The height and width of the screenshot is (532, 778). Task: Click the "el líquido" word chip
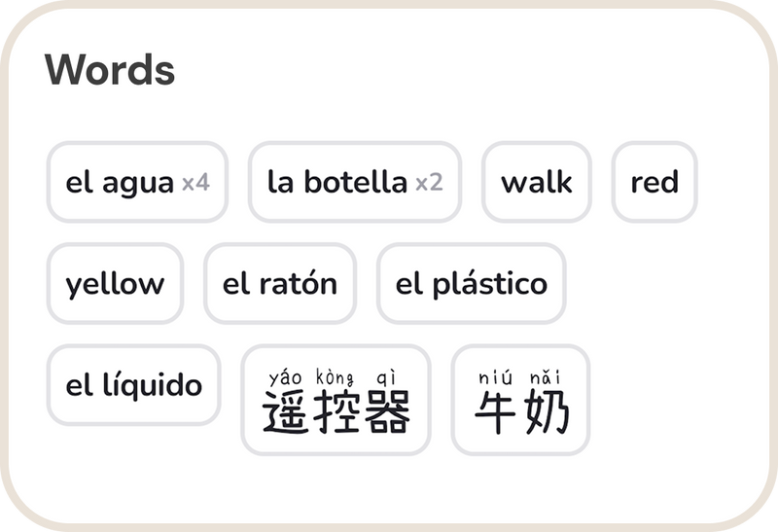[134, 385]
